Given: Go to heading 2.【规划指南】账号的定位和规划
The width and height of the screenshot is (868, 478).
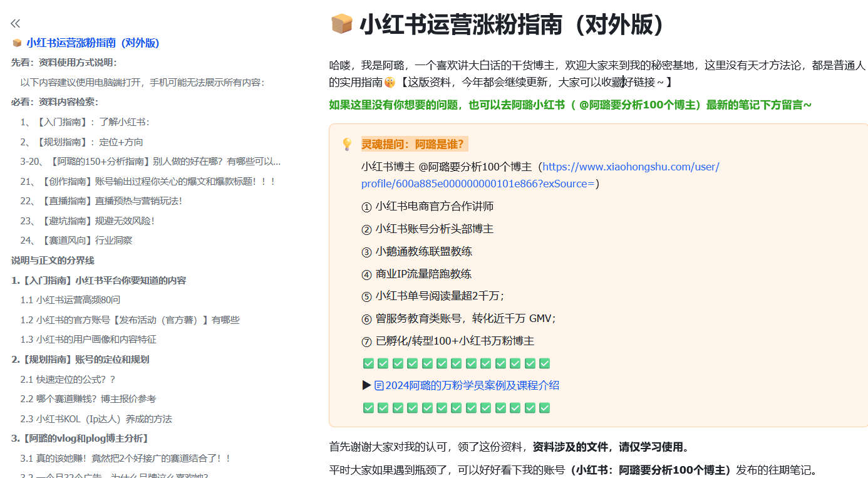Looking at the screenshot, I should [80, 360].
